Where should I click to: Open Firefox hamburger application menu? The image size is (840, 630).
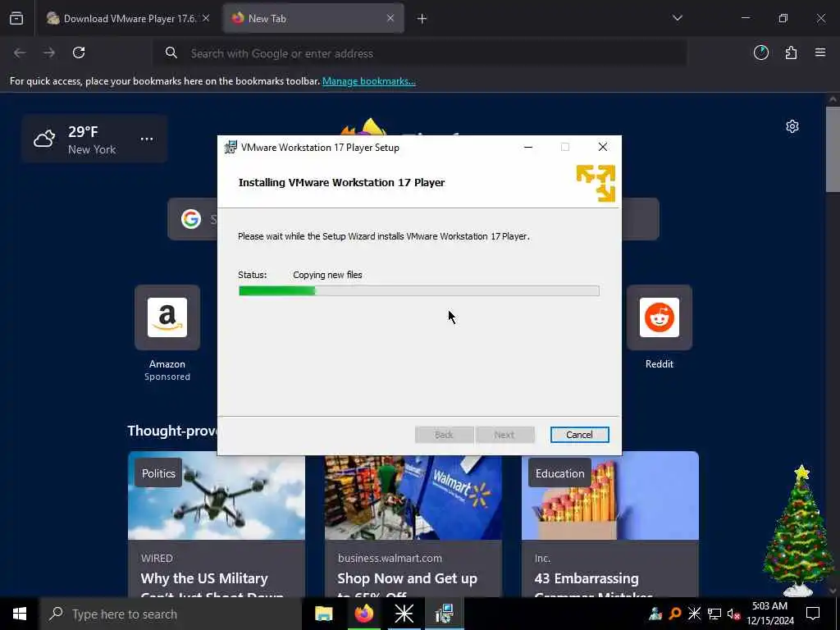click(x=820, y=52)
